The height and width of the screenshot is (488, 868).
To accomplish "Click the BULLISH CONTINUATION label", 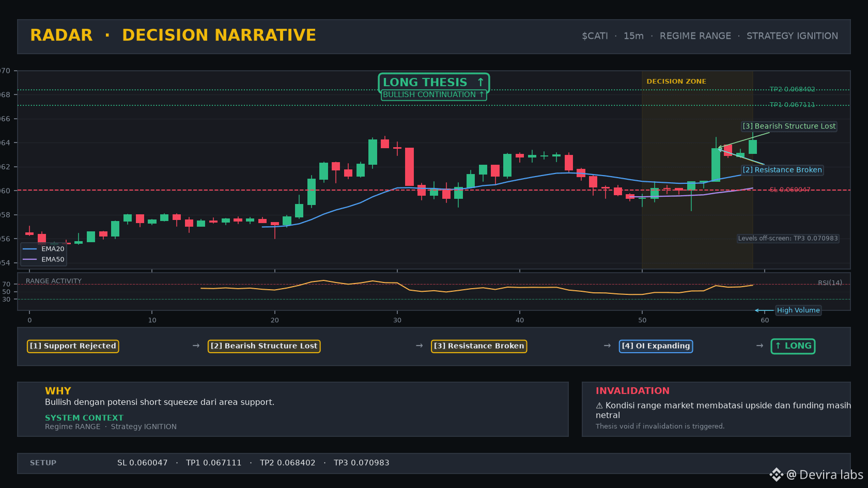I will point(433,95).
